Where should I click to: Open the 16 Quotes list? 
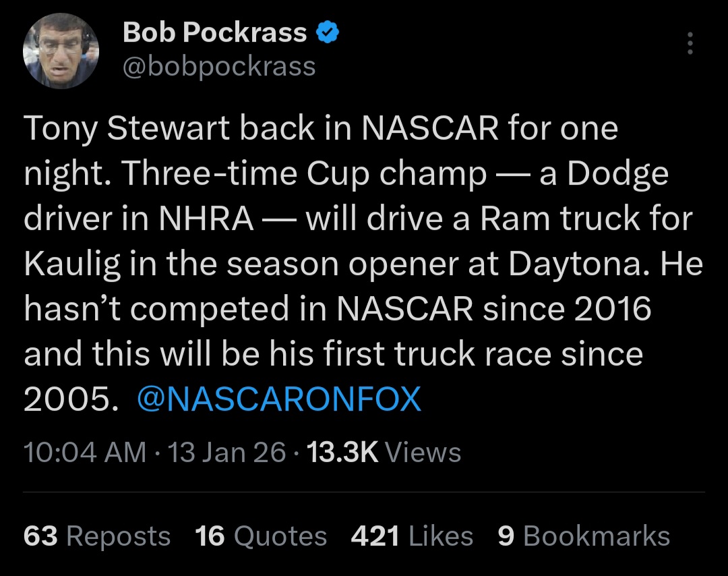point(261,536)
